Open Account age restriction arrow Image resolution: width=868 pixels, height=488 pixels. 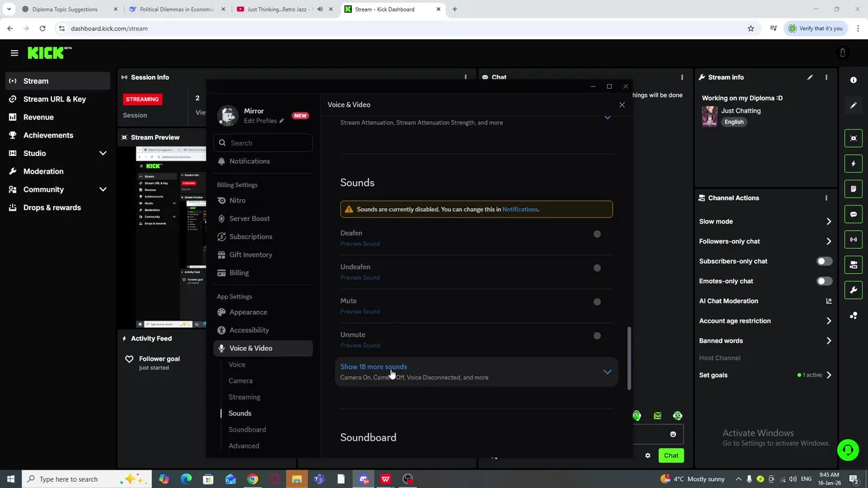[829, 321]
